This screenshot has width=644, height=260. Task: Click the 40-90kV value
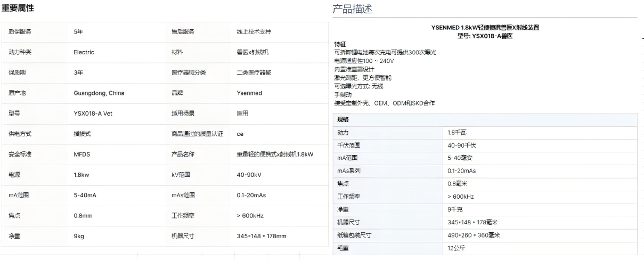point(249,175)
